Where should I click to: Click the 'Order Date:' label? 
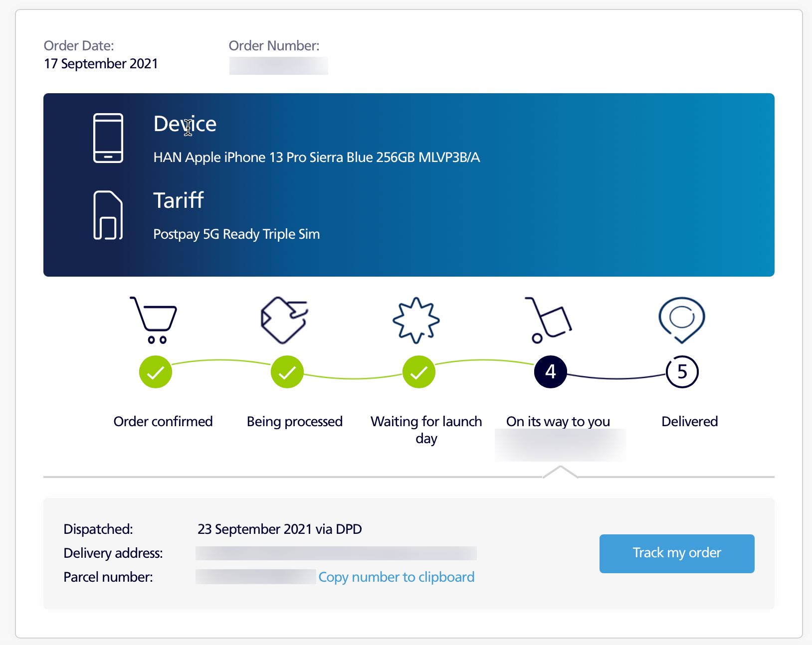pos(79,46)
